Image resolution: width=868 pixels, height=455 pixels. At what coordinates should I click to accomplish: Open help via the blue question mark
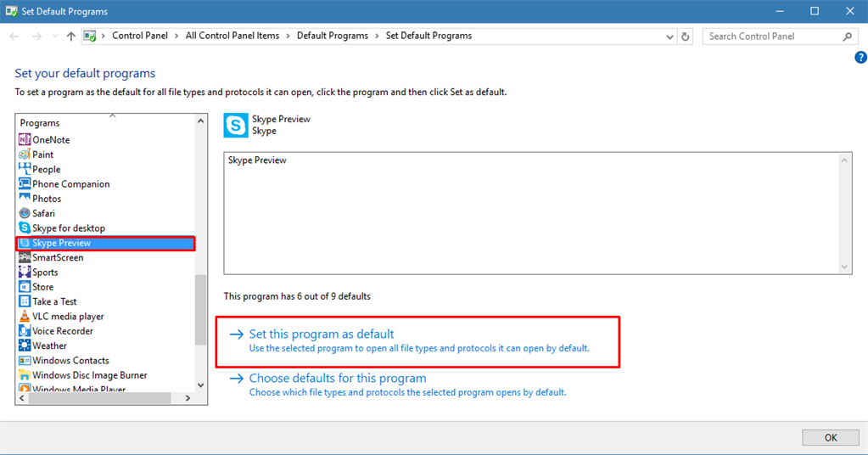click(861, 57)
